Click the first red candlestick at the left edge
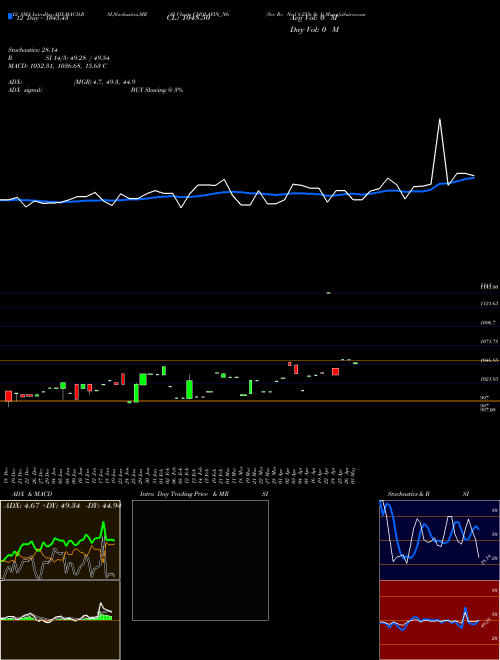Viewport: 500px width, 660px height. (8, 396)
